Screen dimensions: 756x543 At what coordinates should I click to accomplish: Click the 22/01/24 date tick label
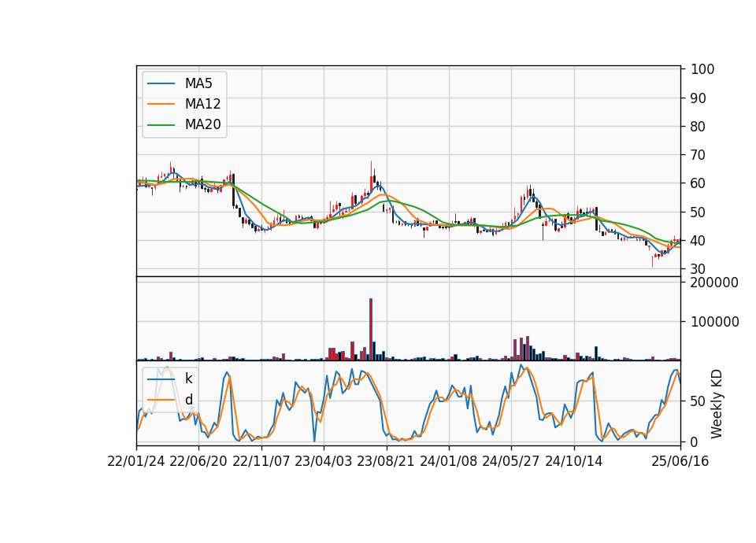[x=136, y=461]
